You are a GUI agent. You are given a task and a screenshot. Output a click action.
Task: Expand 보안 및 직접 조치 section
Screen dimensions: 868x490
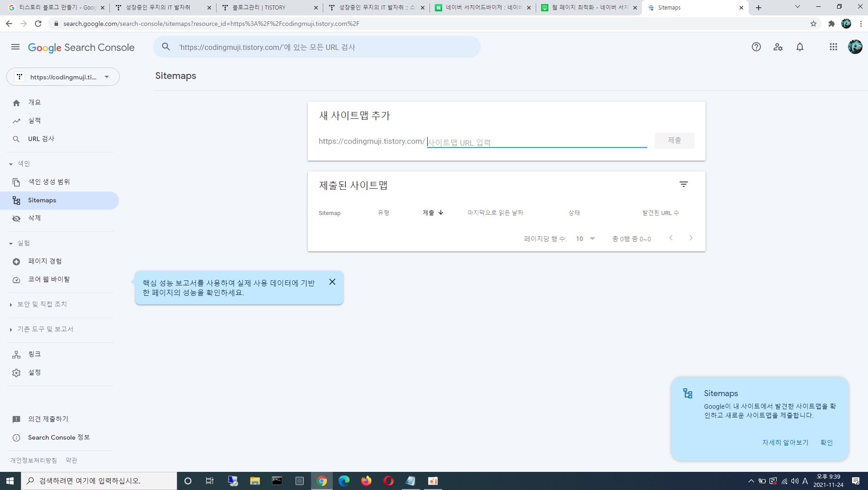pos(38,304)
